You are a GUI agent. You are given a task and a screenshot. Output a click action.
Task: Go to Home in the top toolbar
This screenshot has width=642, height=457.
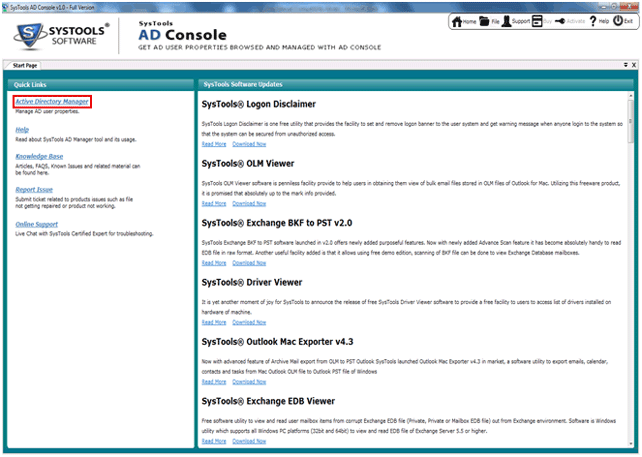click(464, 21)
